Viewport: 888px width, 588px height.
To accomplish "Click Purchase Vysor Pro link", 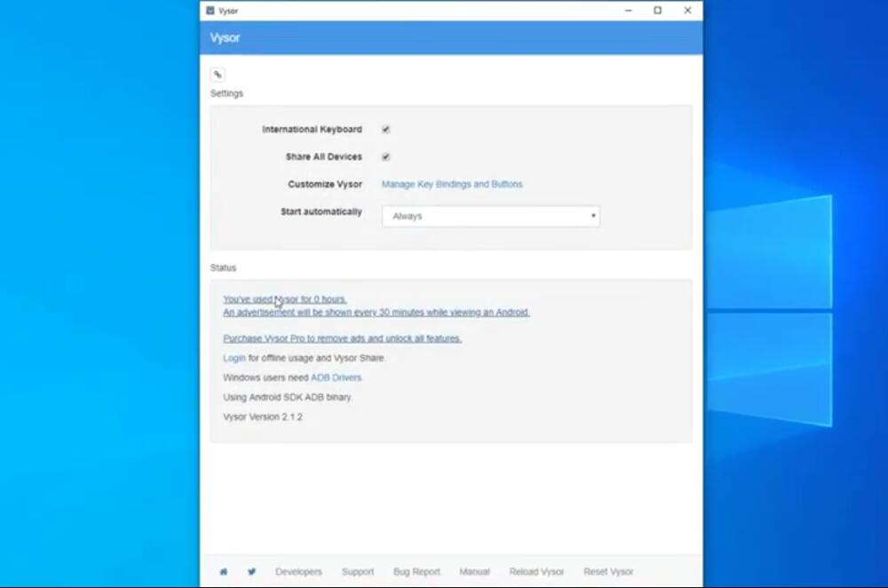I will 342,338.
